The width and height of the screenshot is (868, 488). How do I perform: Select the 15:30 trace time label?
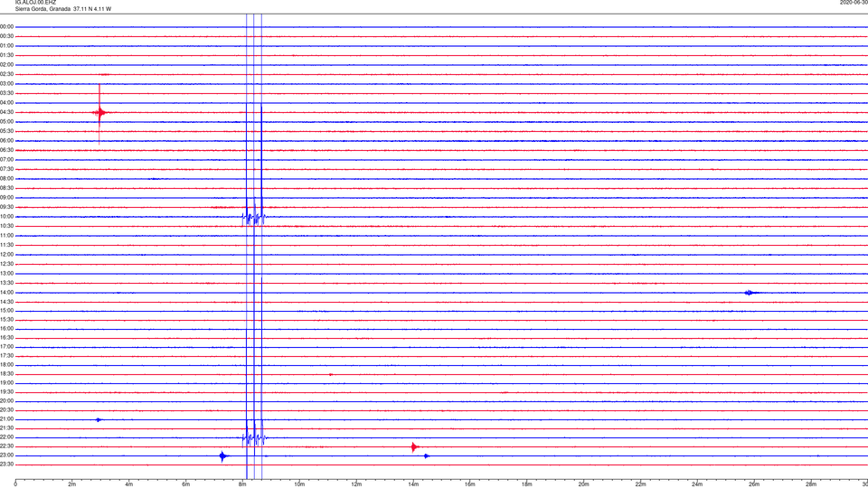pyautogui.click(x=7, y=320)
